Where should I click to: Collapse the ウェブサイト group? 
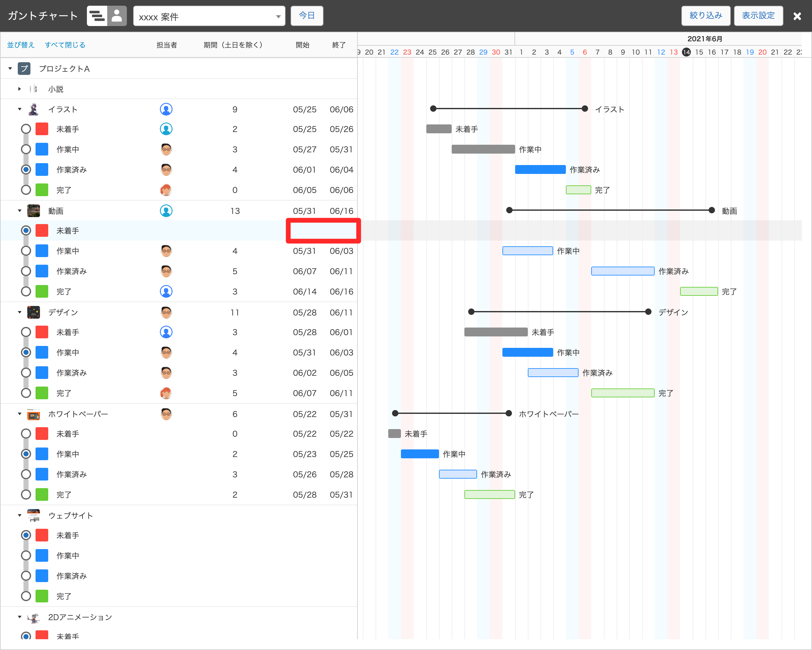pyautogui.click(x=20, y=515)
